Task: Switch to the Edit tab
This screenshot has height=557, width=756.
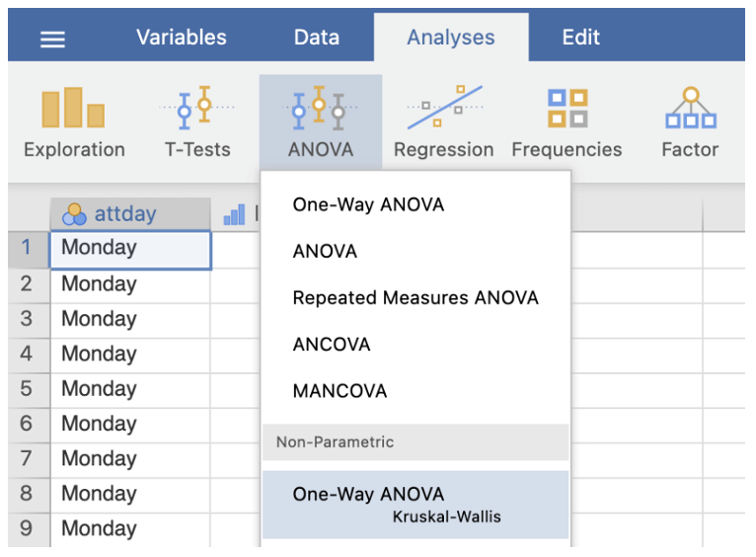Action: 580,38
